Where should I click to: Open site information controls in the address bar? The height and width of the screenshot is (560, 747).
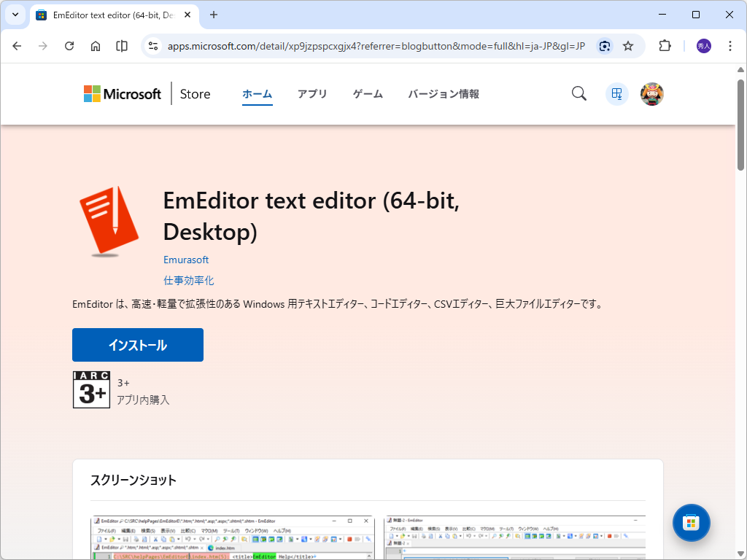click(x=151, y=45)
